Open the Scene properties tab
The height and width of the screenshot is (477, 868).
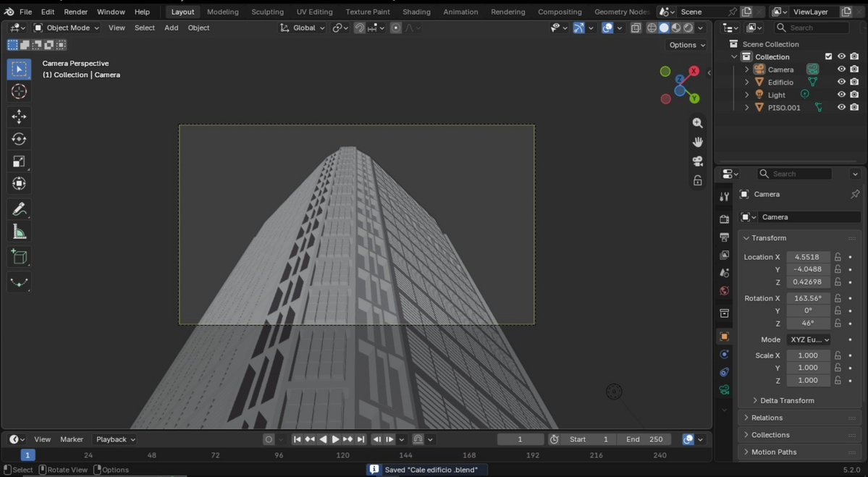click(724, 273)
